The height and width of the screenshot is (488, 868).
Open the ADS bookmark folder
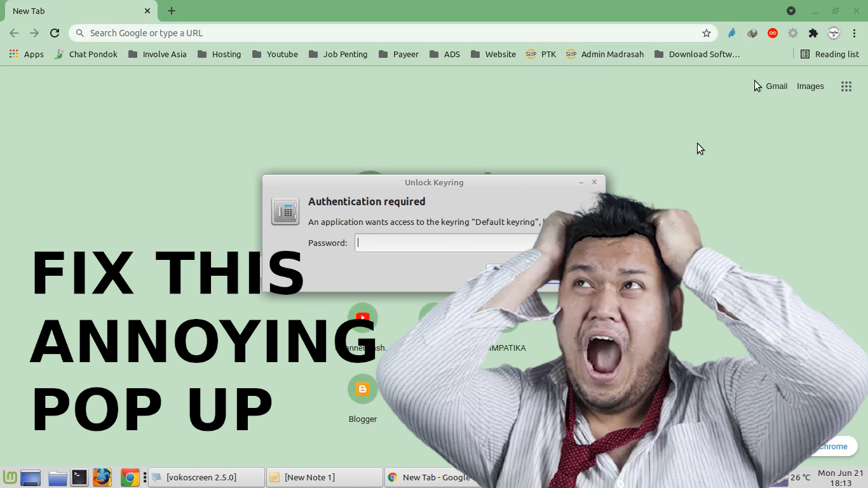tap(445, 54)
